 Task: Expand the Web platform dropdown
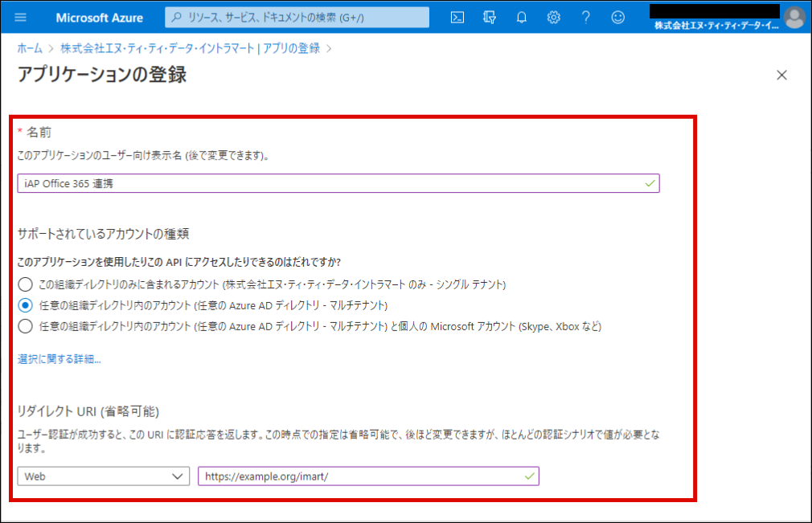point(104,476)
